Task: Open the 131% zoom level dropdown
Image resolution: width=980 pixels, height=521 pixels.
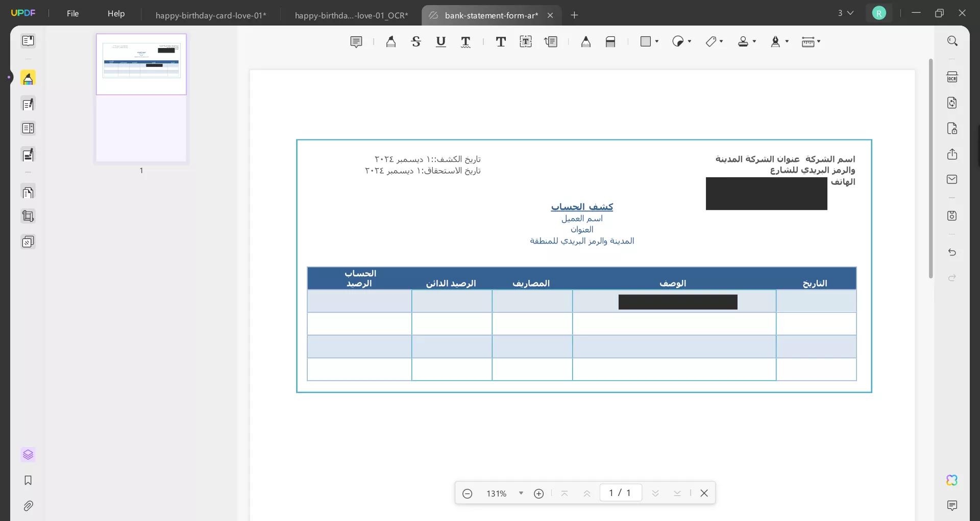Action: [x=521, y=493]
